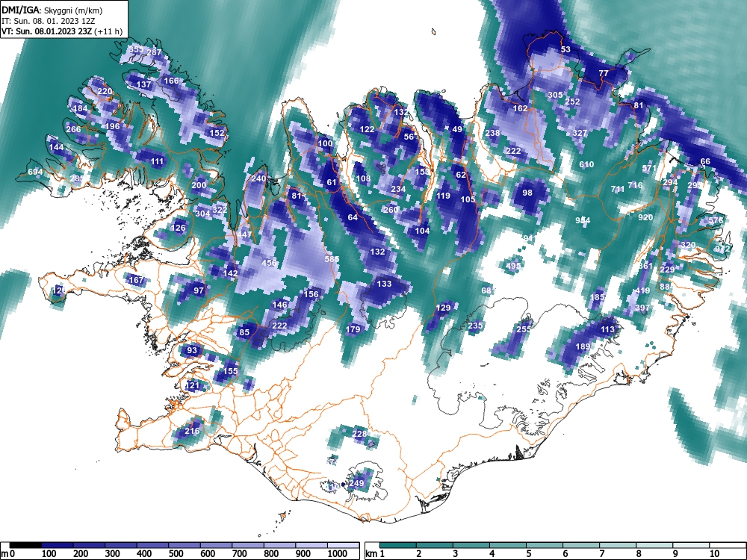This screenshot has height=560, width=747.
Task: Select the map value 585
Action: (332, 259)
